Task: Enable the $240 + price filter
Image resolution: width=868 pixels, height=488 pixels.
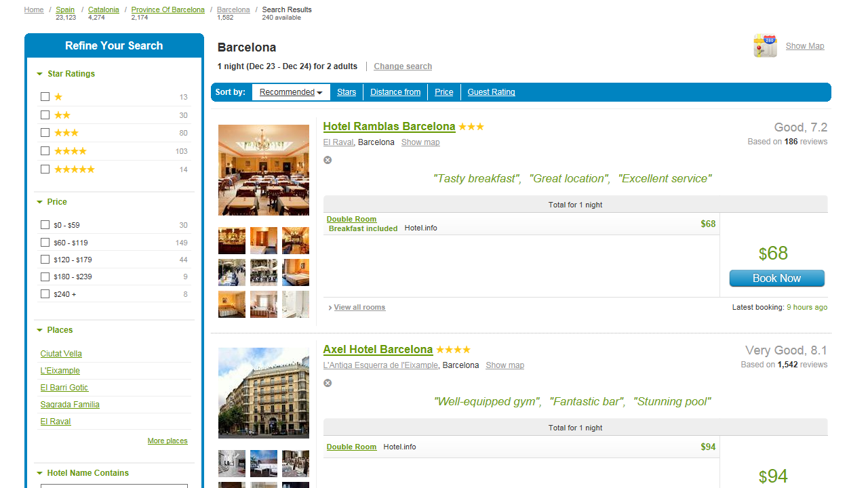Action: pos(45,294)
